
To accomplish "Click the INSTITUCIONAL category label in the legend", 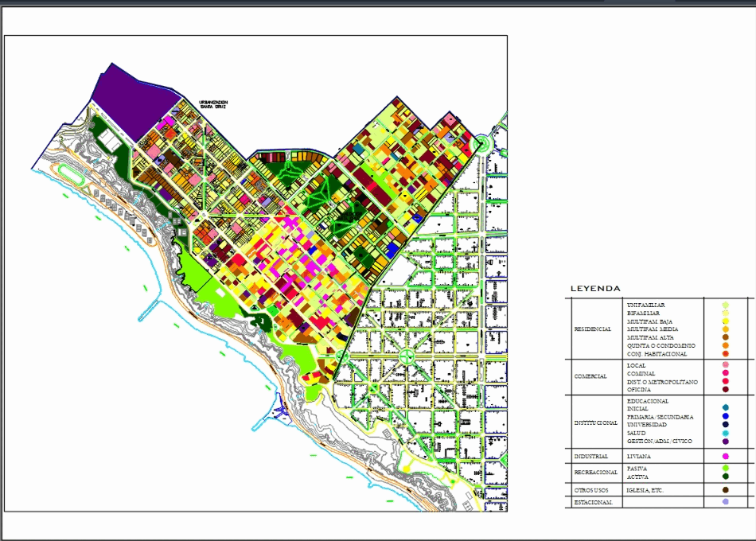I will pos(593,423).
